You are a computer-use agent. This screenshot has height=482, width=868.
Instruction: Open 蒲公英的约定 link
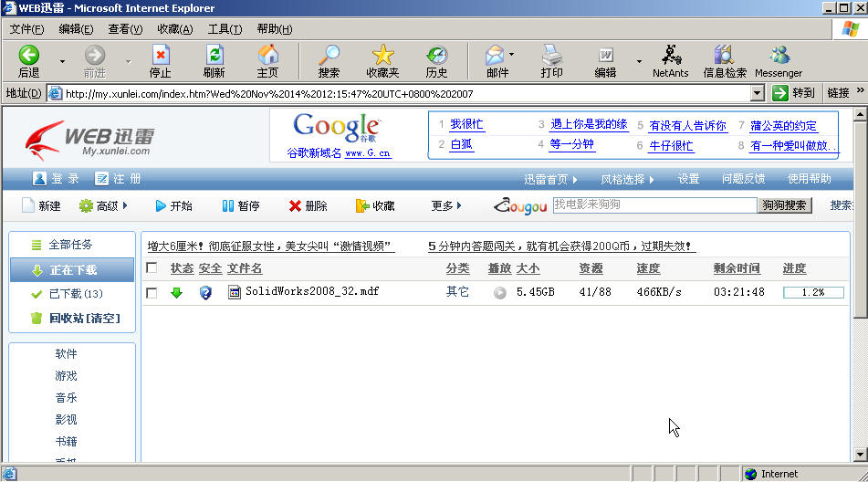coord(783,126)
